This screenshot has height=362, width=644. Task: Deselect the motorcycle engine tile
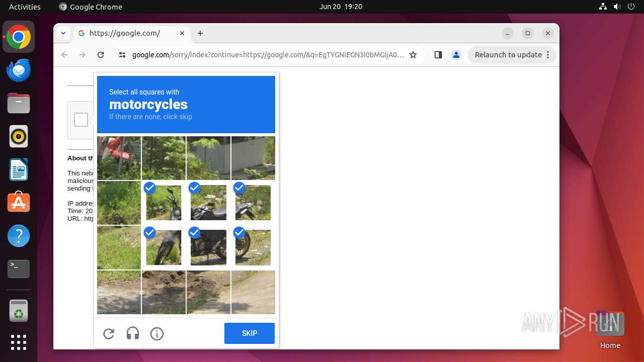[208, 247]
